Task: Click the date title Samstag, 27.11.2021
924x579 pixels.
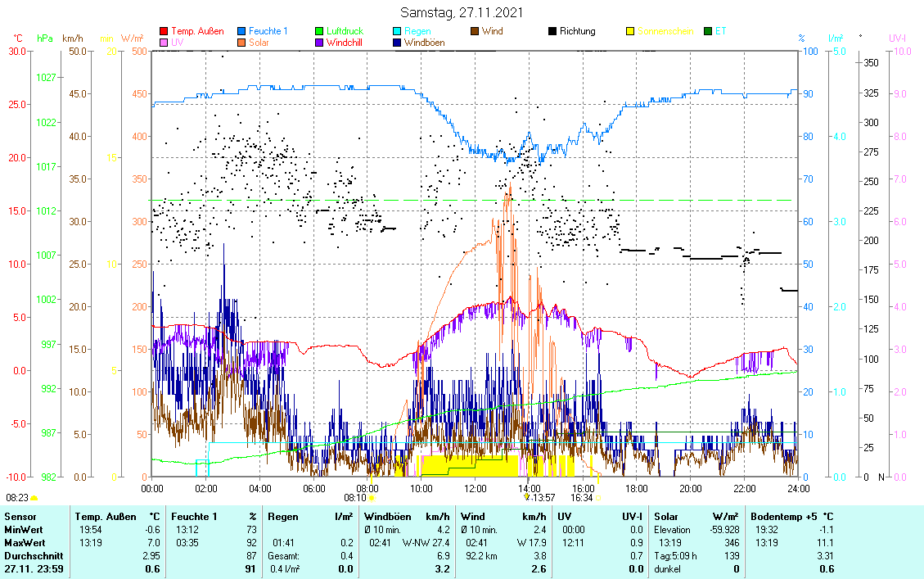Action: coord(462,12)
